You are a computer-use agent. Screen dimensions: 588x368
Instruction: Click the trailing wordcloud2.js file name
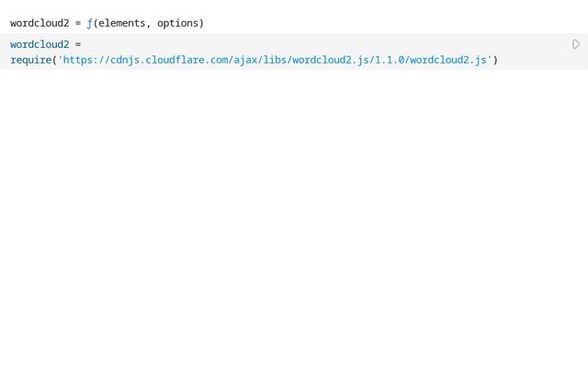click(x=448, y=60)
